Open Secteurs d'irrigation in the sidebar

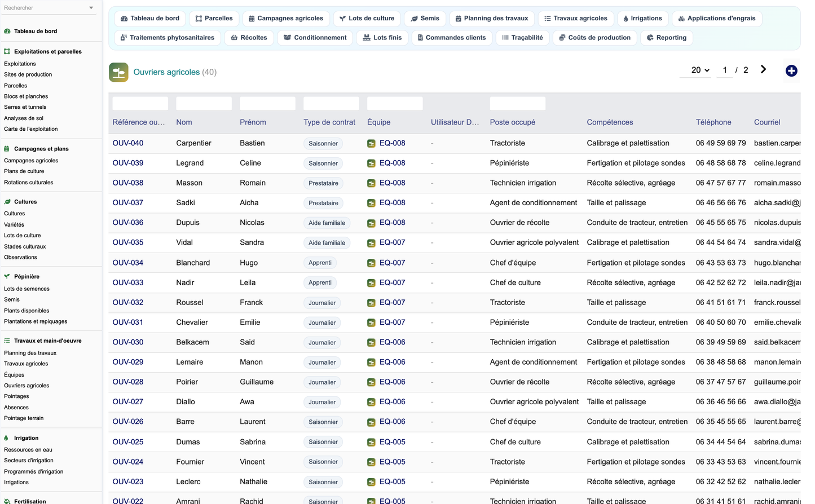[x=29, y=461]
